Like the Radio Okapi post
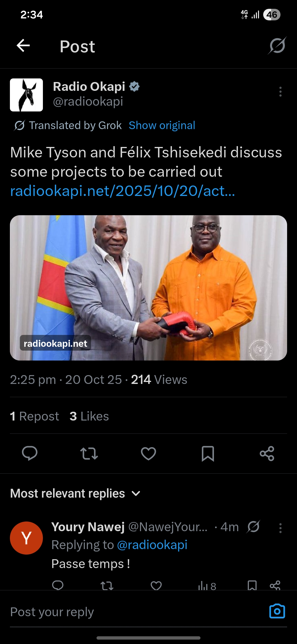 point(148,453)
